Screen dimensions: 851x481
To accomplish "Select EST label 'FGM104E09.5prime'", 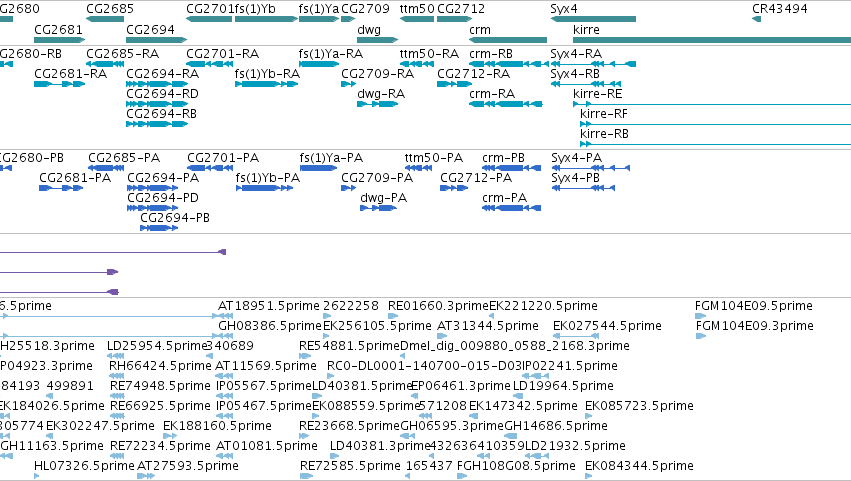I will click(754, 306).
